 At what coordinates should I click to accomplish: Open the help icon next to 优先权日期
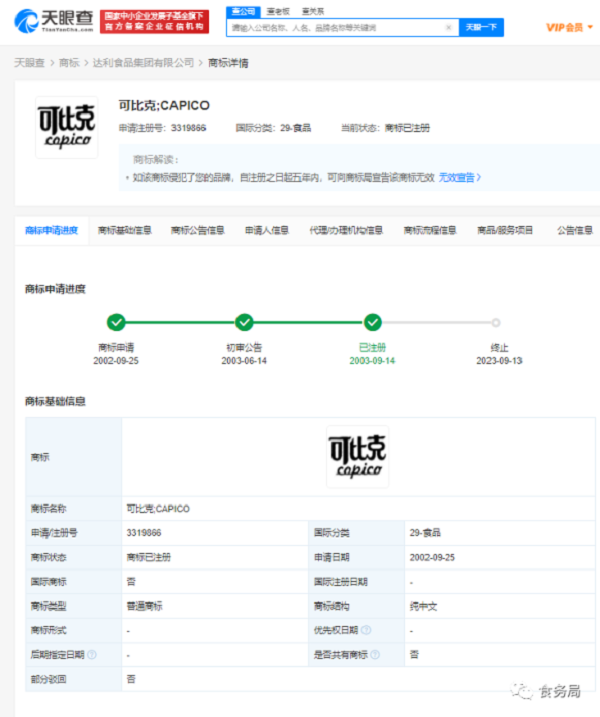[366, 630]
